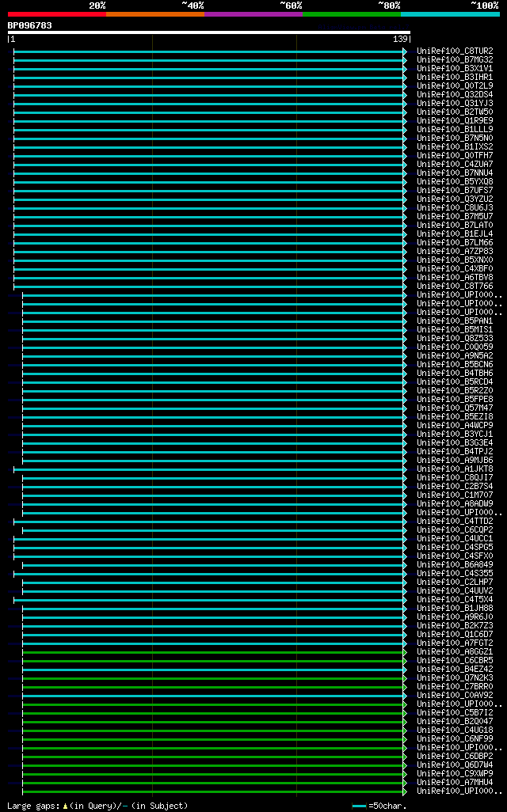The width and height of the screenshot is (507, 812).
Task: Click the green alignment bar for UniRef100_C6CBR5
Action: (x=214, y=661)
